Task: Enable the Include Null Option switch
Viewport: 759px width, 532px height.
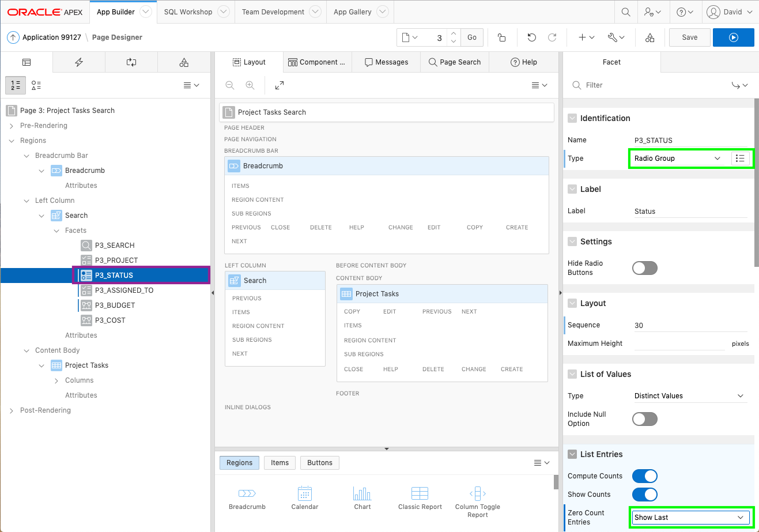Action: (x=644, y=419)
